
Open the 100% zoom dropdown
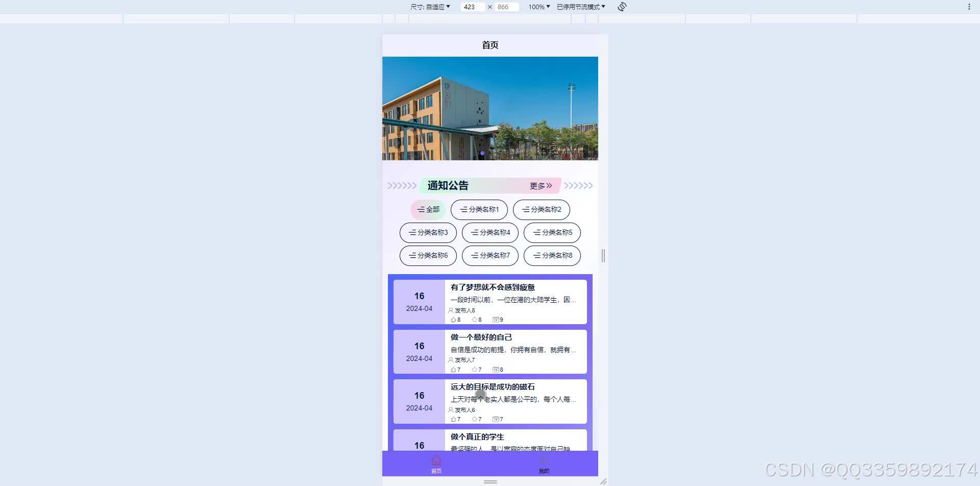(539, 7)
